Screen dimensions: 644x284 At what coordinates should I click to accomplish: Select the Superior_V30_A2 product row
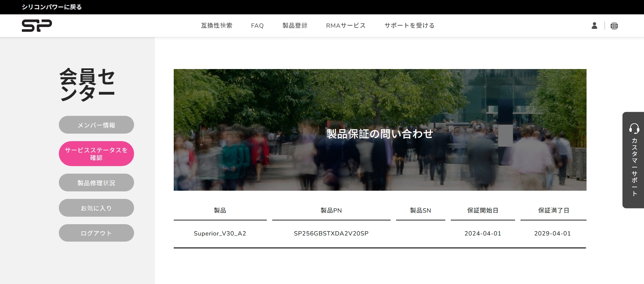(x=220, y=233)
